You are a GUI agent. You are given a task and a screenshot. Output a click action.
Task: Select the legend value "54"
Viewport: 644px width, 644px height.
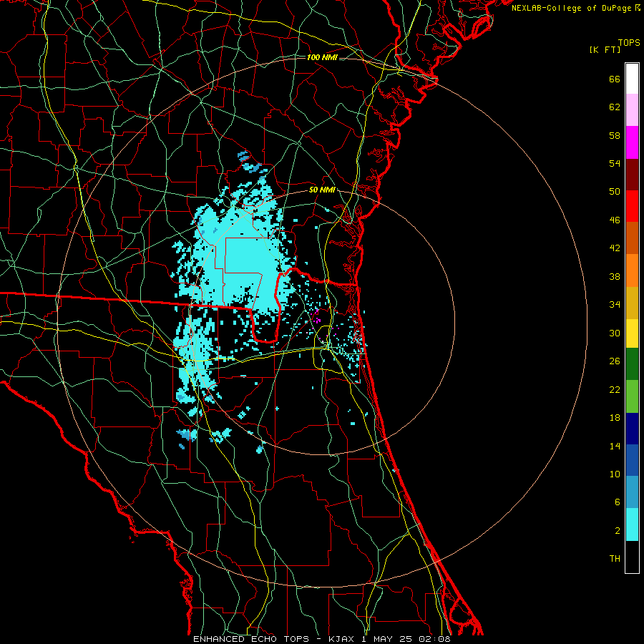click(x=615, y=163)
